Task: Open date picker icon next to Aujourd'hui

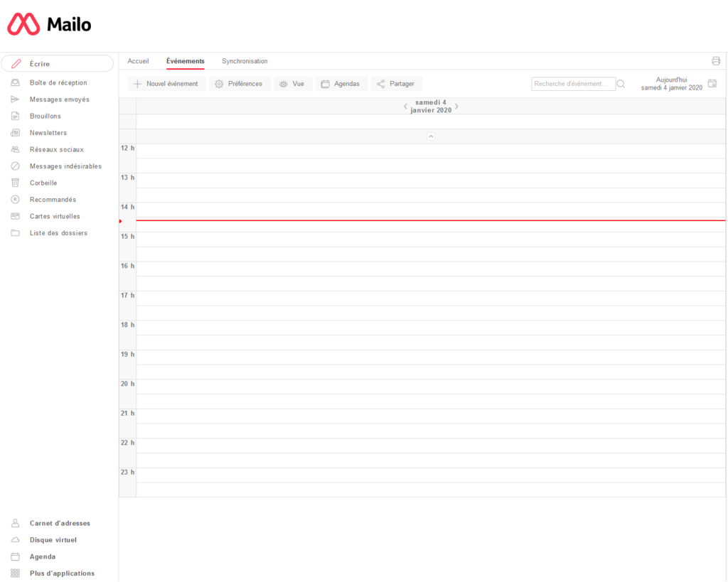Action: [712, 84]
